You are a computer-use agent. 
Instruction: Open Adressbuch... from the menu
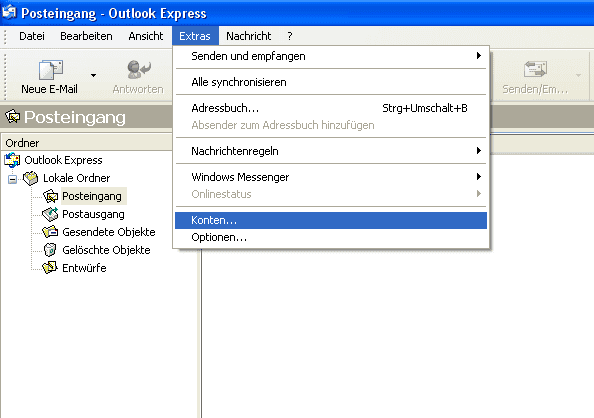(x=331, y=108)
